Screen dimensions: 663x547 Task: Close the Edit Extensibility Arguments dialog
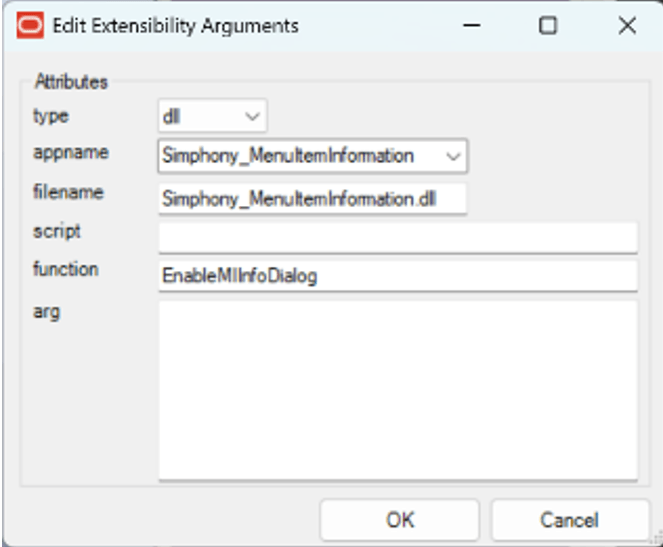(x=627, y=26)
